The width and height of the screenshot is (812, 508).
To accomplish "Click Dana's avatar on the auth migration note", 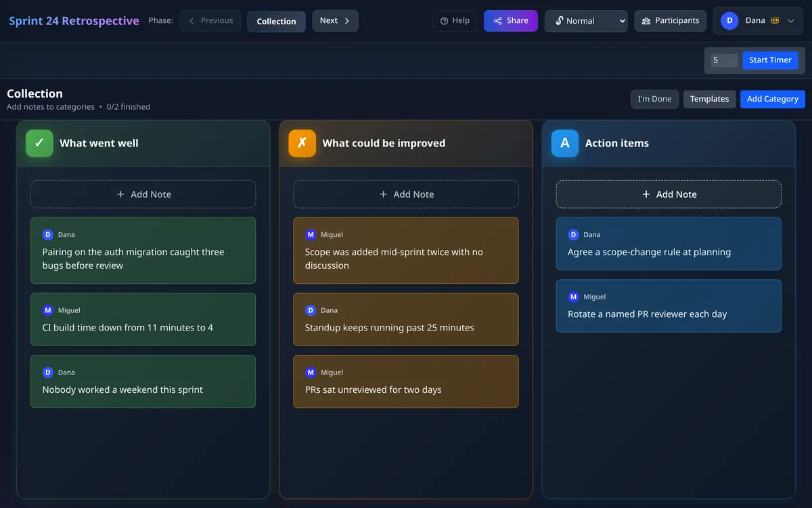I will point(48,234).
